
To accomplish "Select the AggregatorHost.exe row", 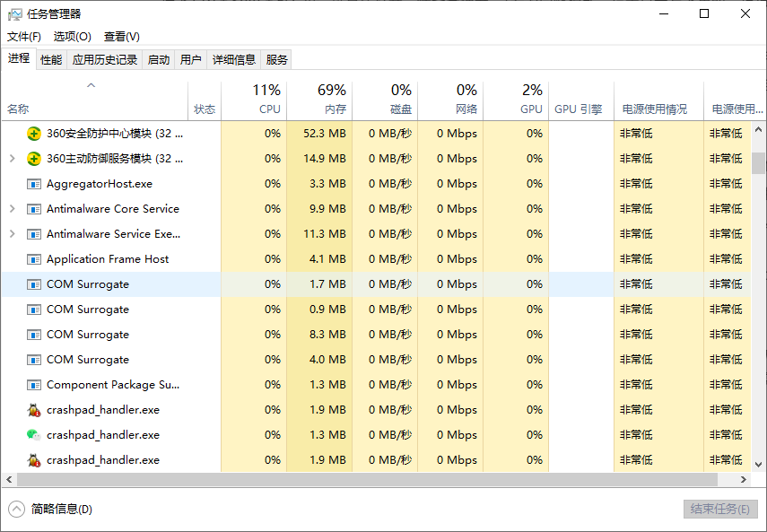I will pos(376,184).
